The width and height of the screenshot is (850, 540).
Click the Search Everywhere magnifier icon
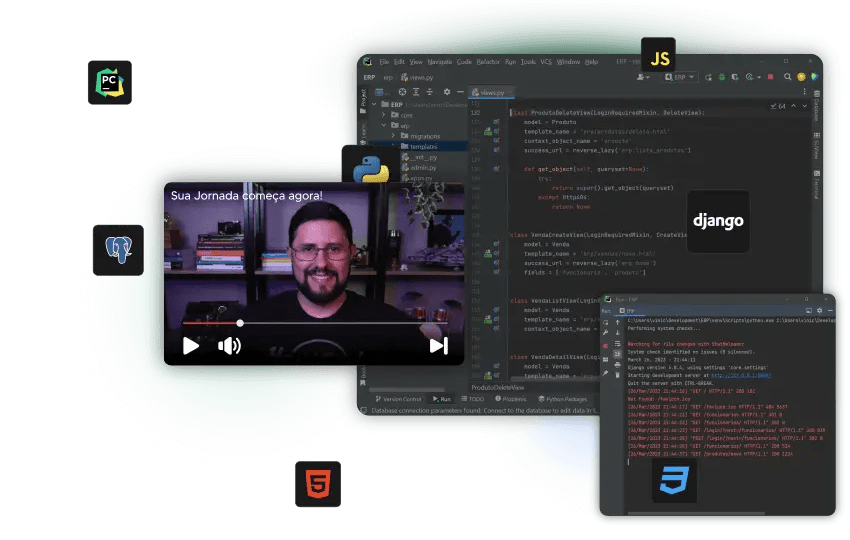click(x=787, y=77)
